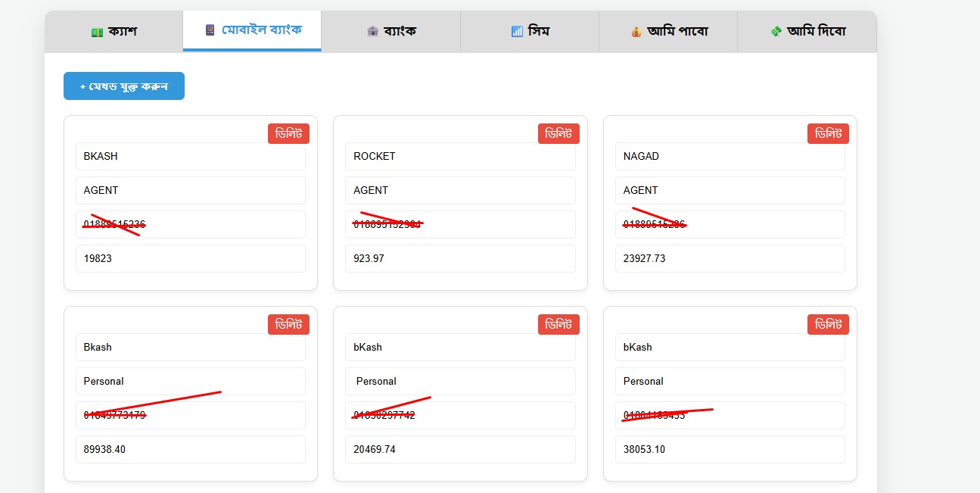Delete the card with balance 20469.74
980x493 pixels.
pyautogui.click(x=558, y=324)
